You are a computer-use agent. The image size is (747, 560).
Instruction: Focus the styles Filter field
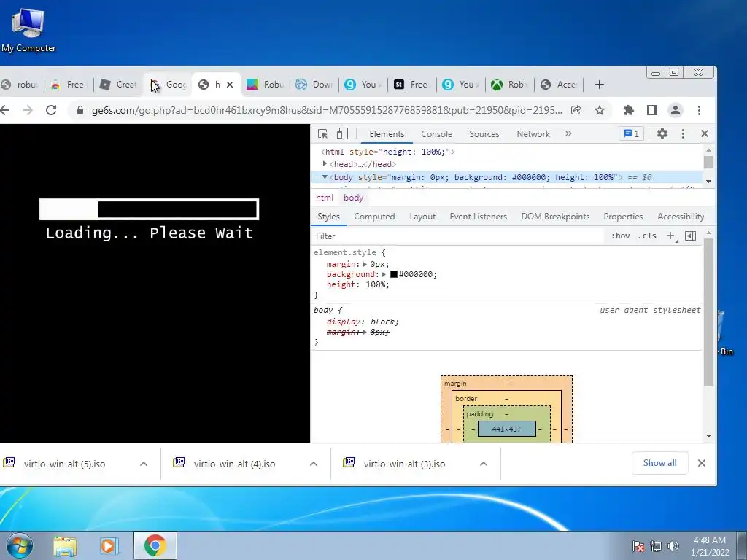[x=457, y=236]
